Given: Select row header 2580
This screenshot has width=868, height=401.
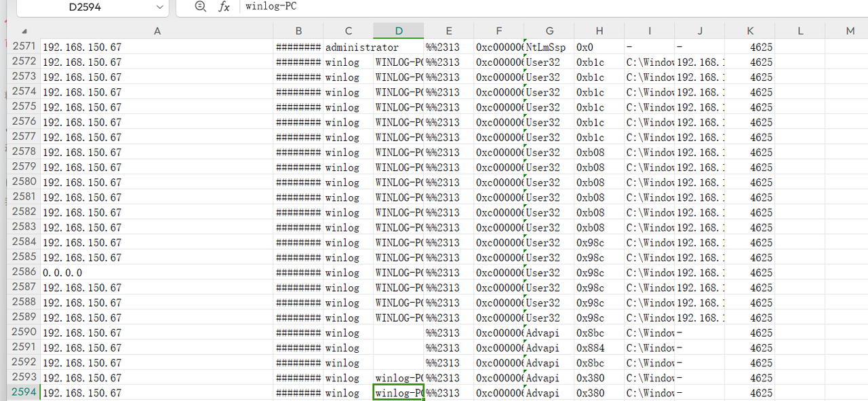Looking at the screenshot, I should click(x=24, y=182).
